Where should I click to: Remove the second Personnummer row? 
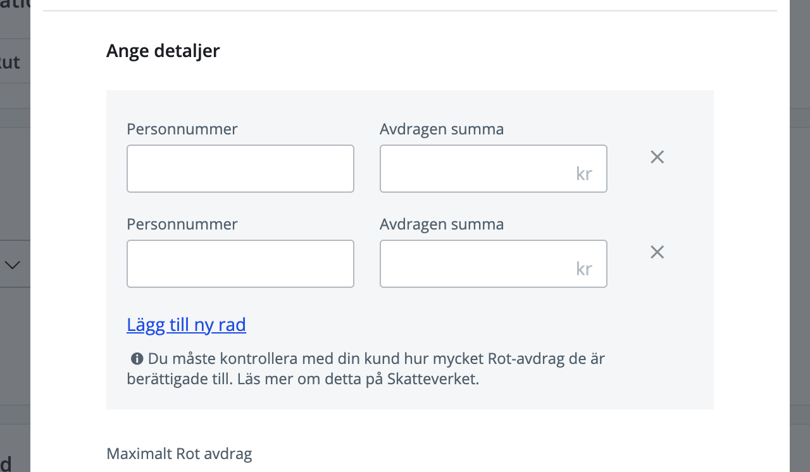657,252
